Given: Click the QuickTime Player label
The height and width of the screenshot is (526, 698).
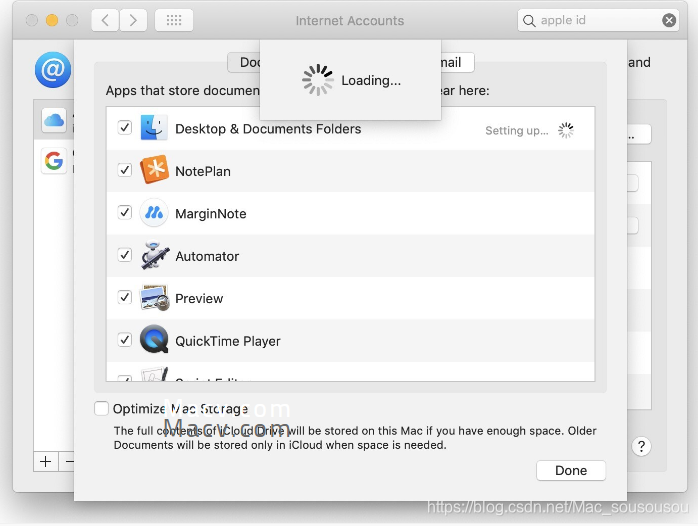Looking at the screenshot, I should (228, 341).
